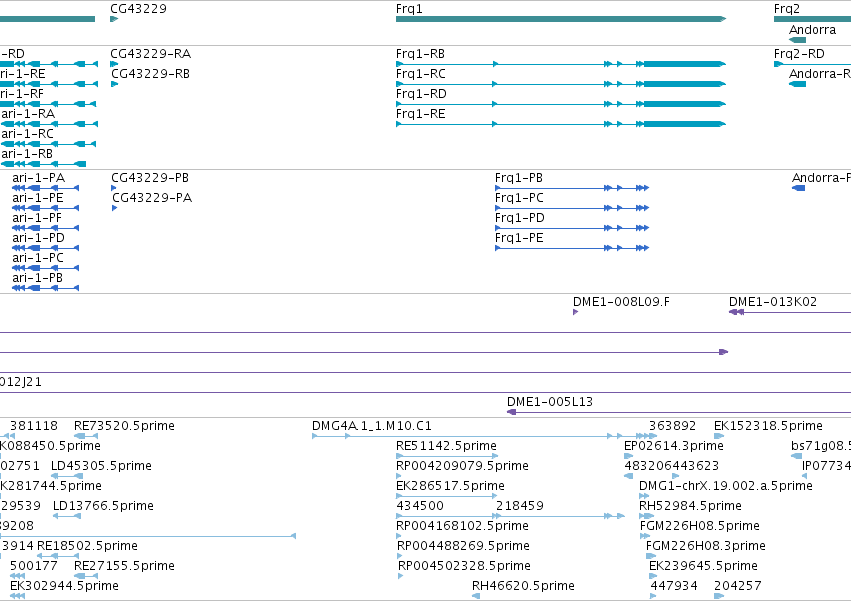Select the Frq2 gene label
The image size is (851, 601).
[786, 9]
